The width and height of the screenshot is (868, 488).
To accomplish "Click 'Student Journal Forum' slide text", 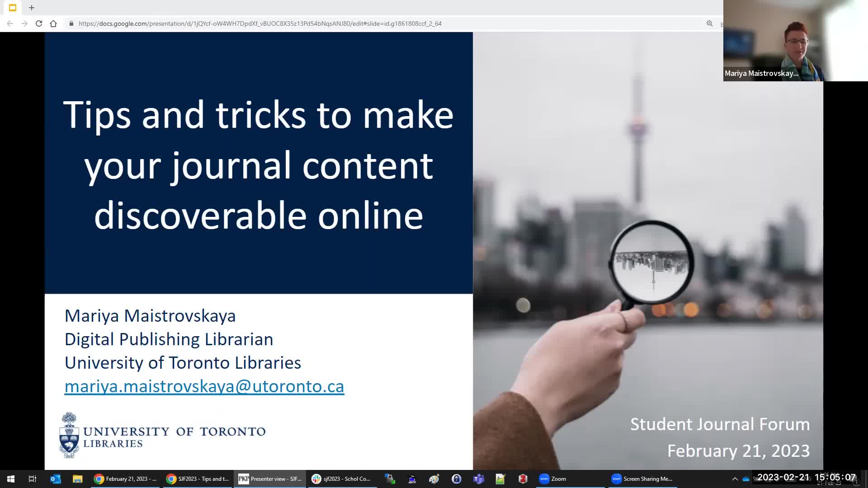I will (720, 424).
